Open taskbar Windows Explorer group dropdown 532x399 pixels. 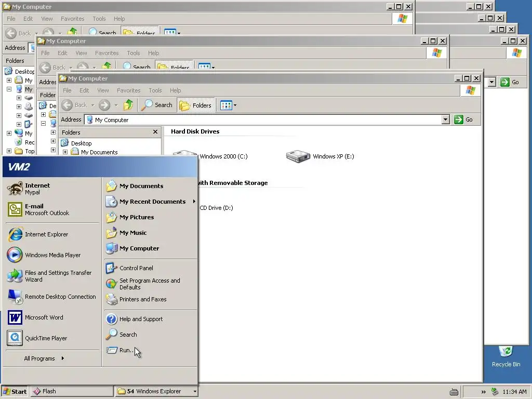click(x=195, y=392)
